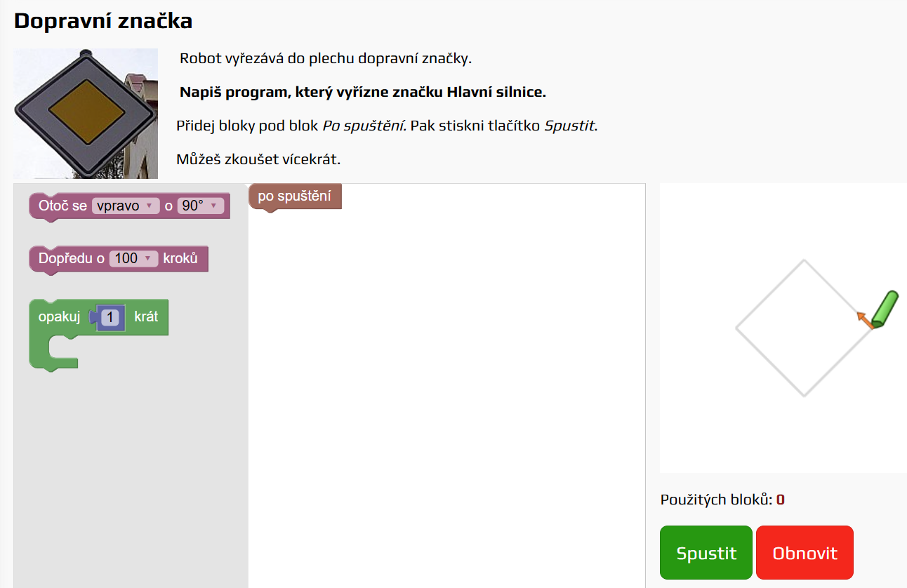
Task: Open the 100 steps dropdown
Action: (x=133, y=259)
